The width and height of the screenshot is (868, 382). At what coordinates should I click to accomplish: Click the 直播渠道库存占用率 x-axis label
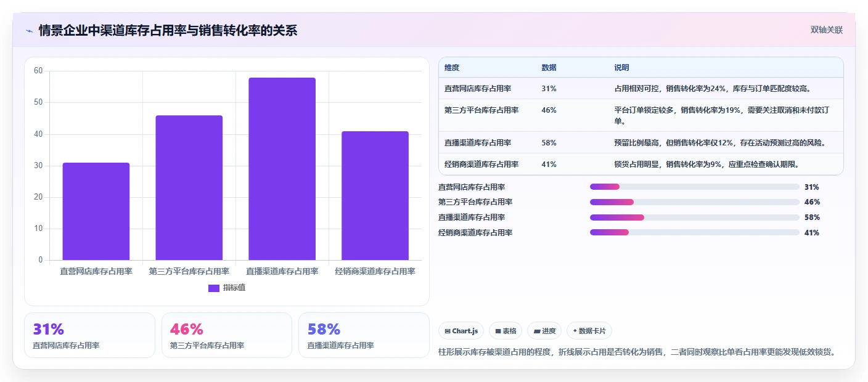tap(282, 271)
